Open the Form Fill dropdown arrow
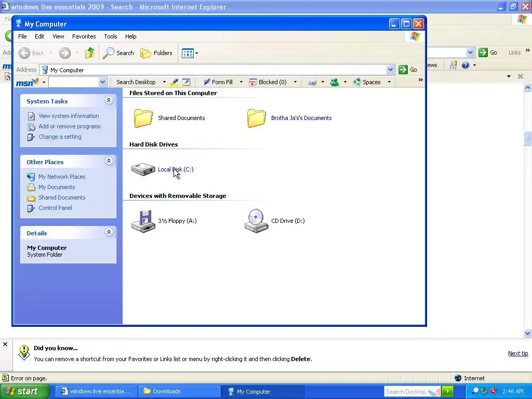 241,82
